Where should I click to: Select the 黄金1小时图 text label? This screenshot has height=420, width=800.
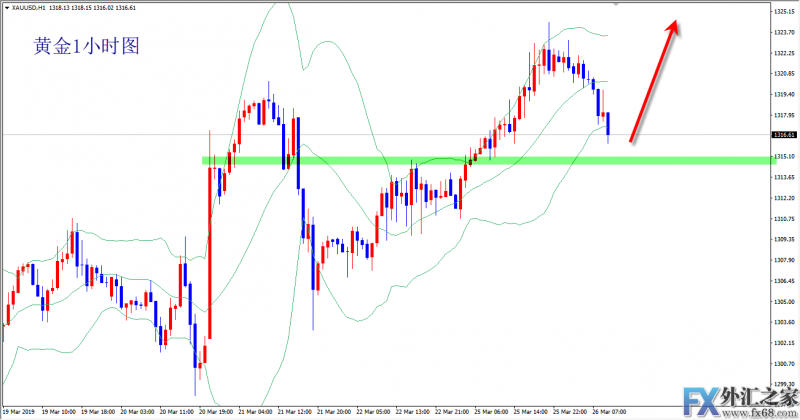pos(86,46)
